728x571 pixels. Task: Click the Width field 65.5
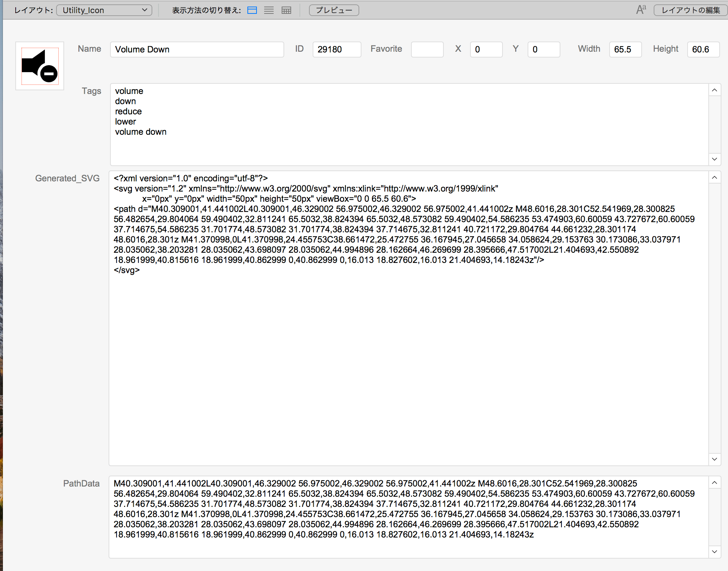pyautogui.click(x=625, y=50)
